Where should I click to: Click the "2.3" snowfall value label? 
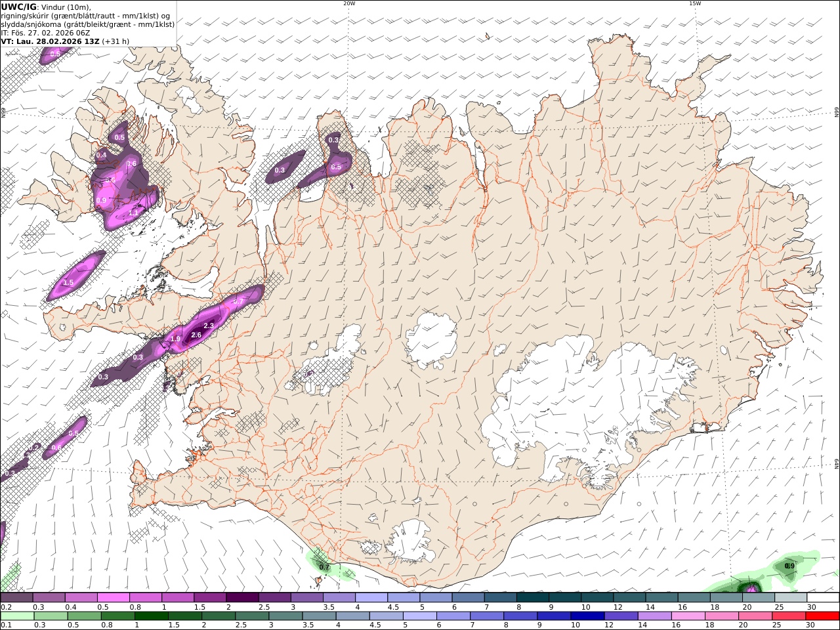pos(209,325)
